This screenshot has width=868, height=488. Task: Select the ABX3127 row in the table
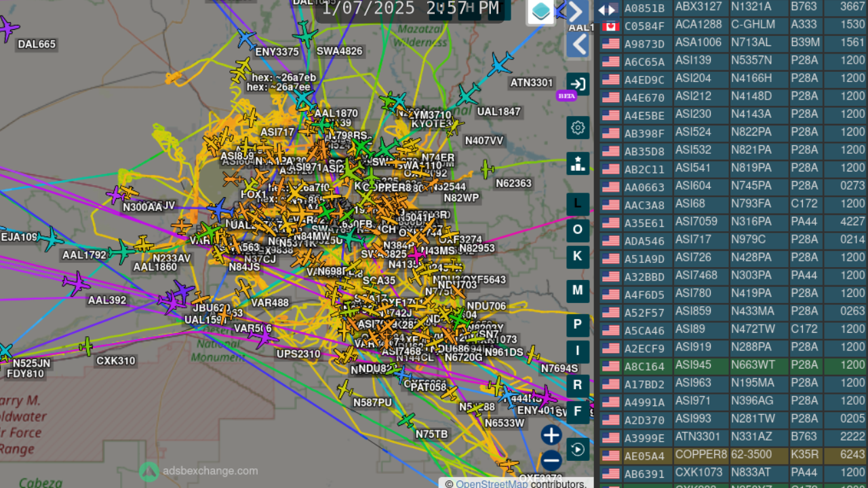(731, 7)
